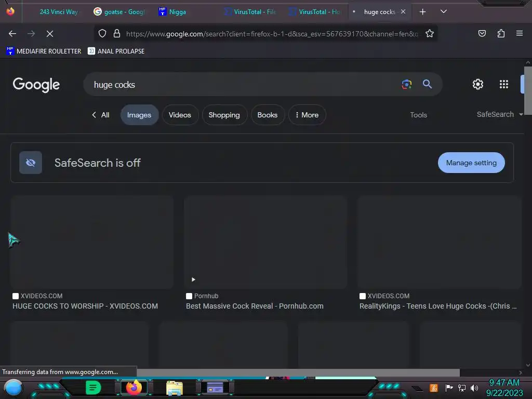Click play icon on Pornhub result thumbnail
The image size is (532, 399).
coord(193,280)
